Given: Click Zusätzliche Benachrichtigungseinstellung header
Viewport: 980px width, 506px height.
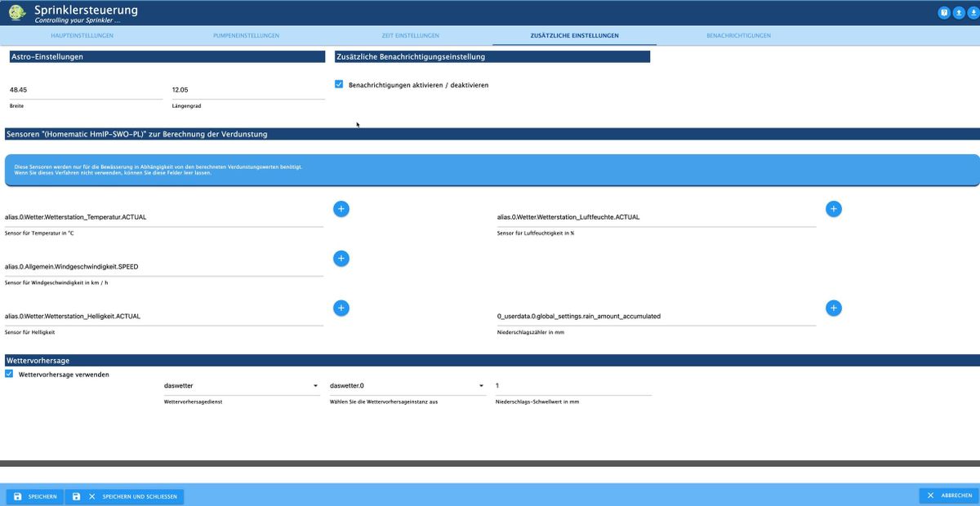Looking at the screenshot, I should click(x=492, y=57).
